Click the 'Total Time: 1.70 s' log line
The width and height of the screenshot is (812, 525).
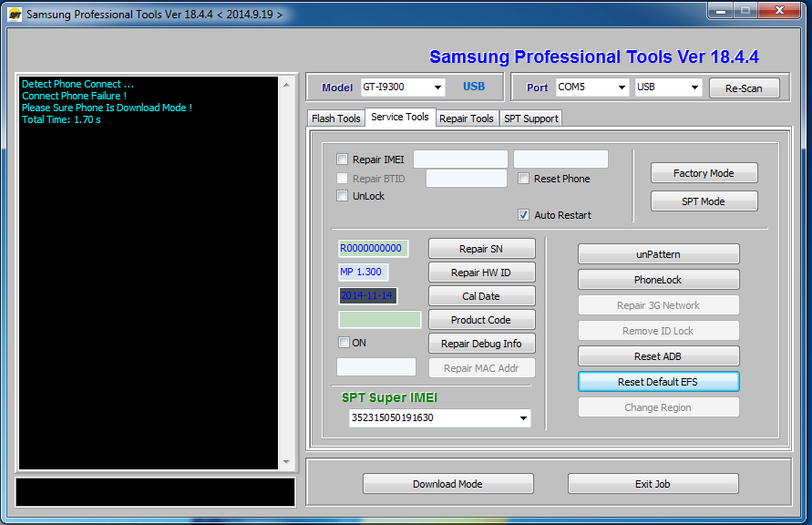click(x=61, y=119)
